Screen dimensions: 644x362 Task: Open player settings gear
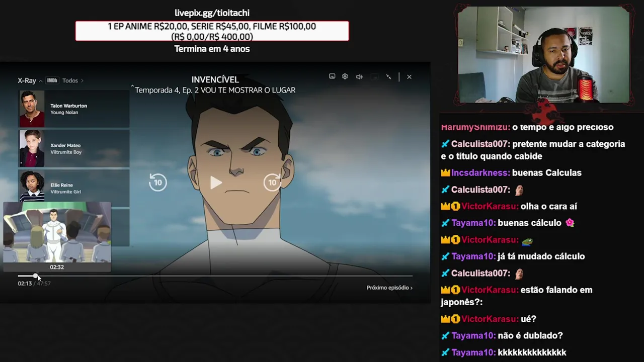point(345,76)
